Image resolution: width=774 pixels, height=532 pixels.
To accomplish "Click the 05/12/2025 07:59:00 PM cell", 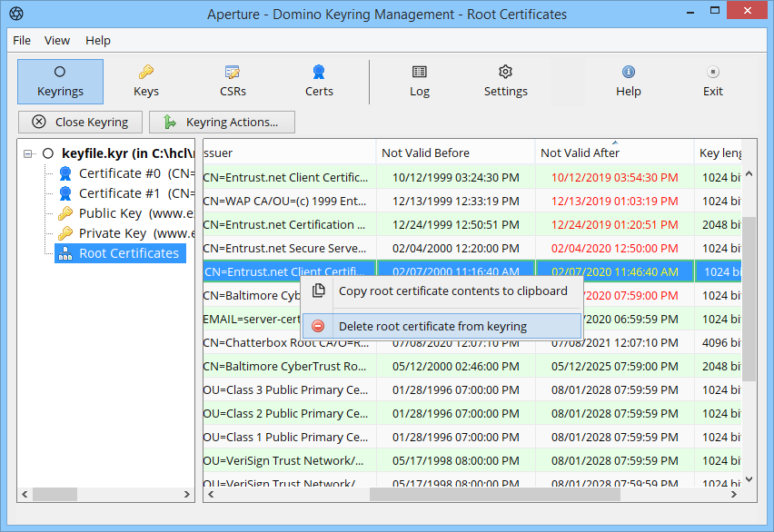I will (x=614, y=366).
